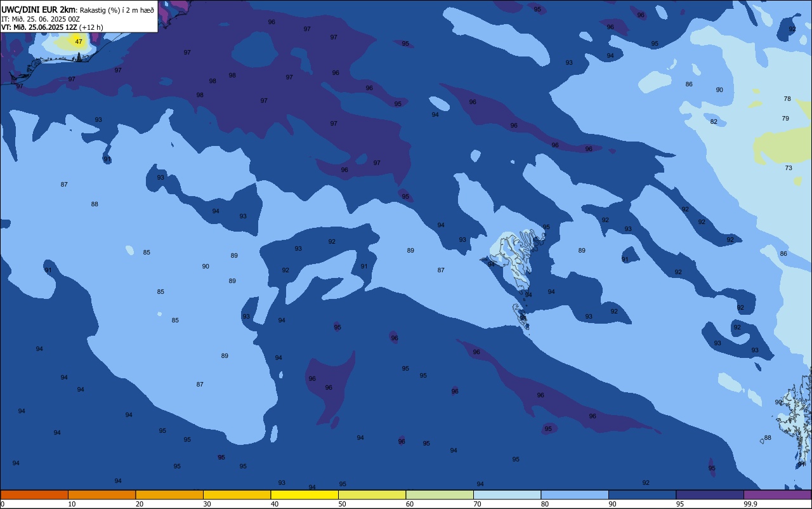The width and height of the screenshot is (812, 509).
Task: Pick the '40' tick label on the color scale
Action: coord(275,504)
